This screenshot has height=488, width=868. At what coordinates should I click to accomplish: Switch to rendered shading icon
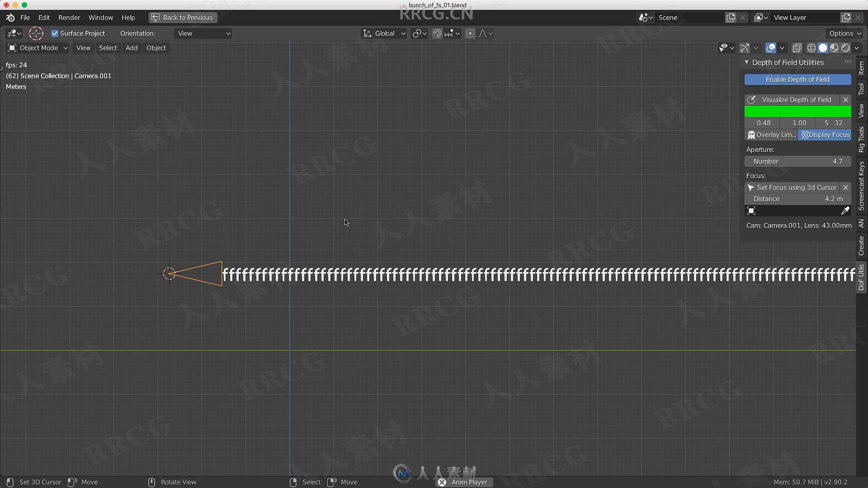(845, 48)
